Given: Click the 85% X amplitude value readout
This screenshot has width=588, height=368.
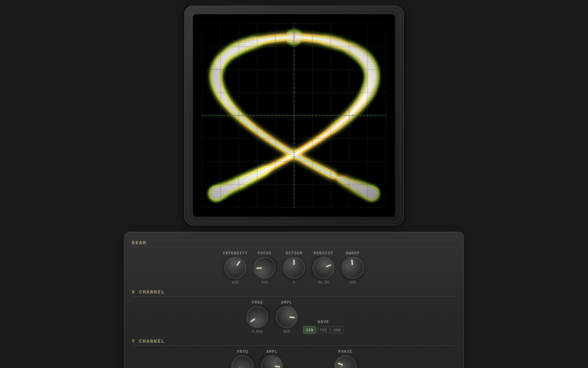Looking at the screenshot, I should click(x=287, y=332).
